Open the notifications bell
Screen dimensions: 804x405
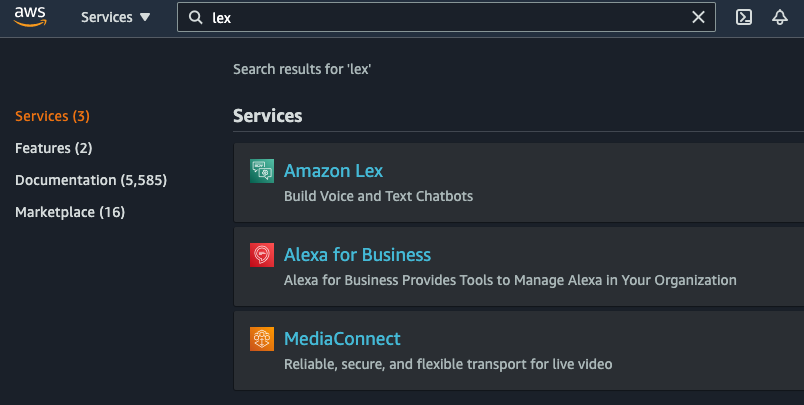coord(780,18)
